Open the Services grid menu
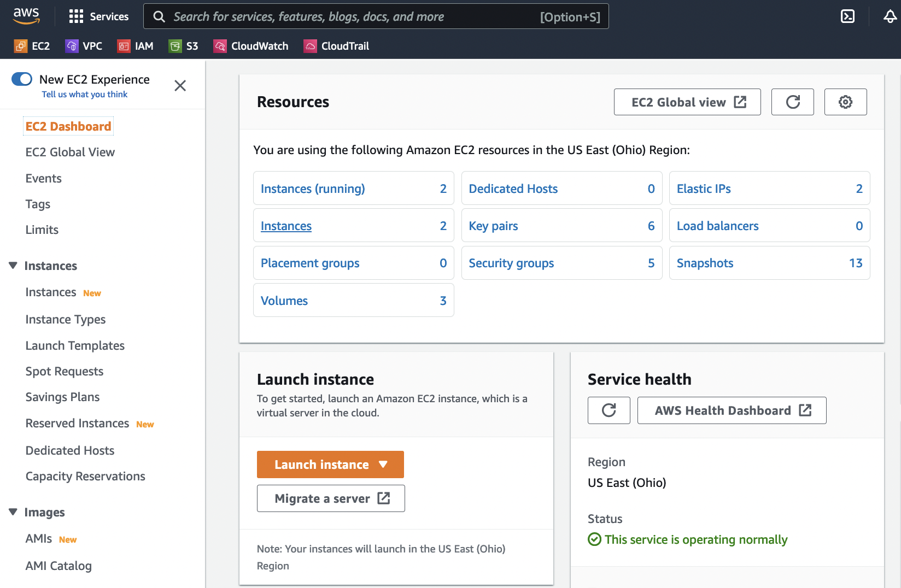 pos(98,16)
